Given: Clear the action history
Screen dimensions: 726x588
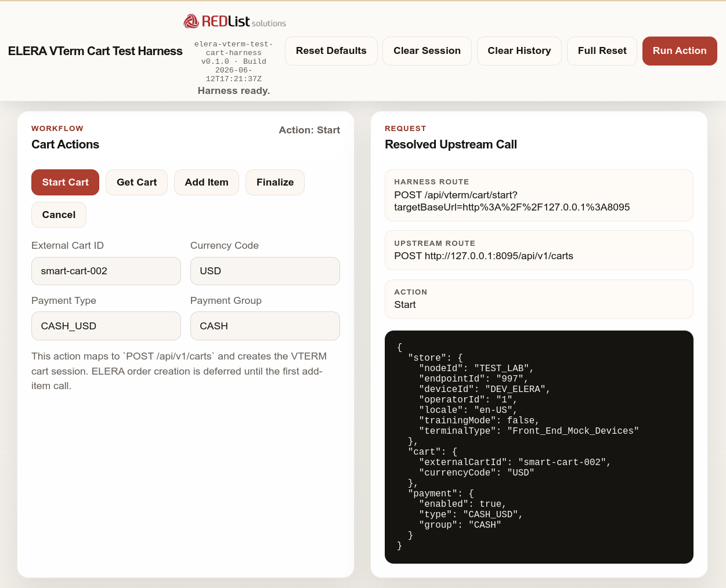Looking at the screenshot, I should (x=519, y=51).
